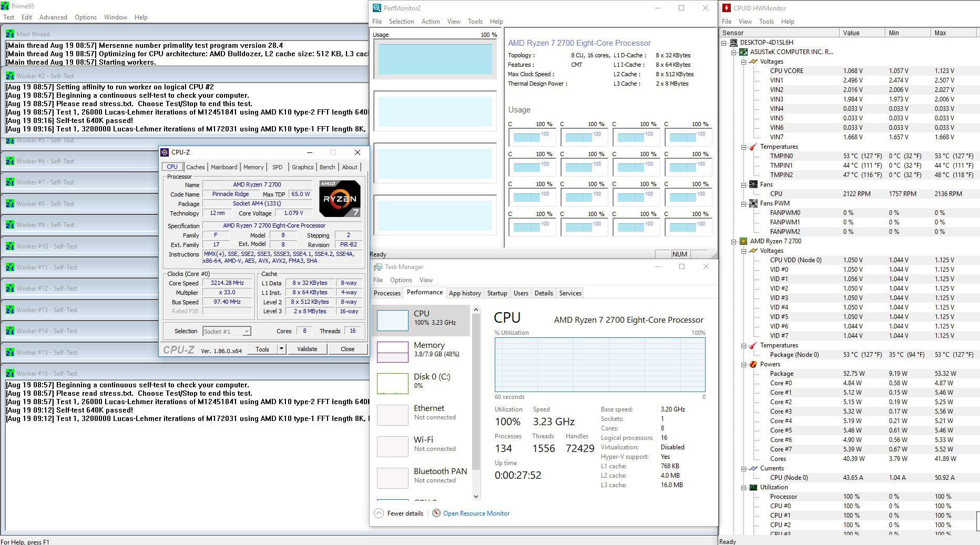980x545 pixels.
Task: Open the Tools menu in HWMonitor
Action: [766, 22]
